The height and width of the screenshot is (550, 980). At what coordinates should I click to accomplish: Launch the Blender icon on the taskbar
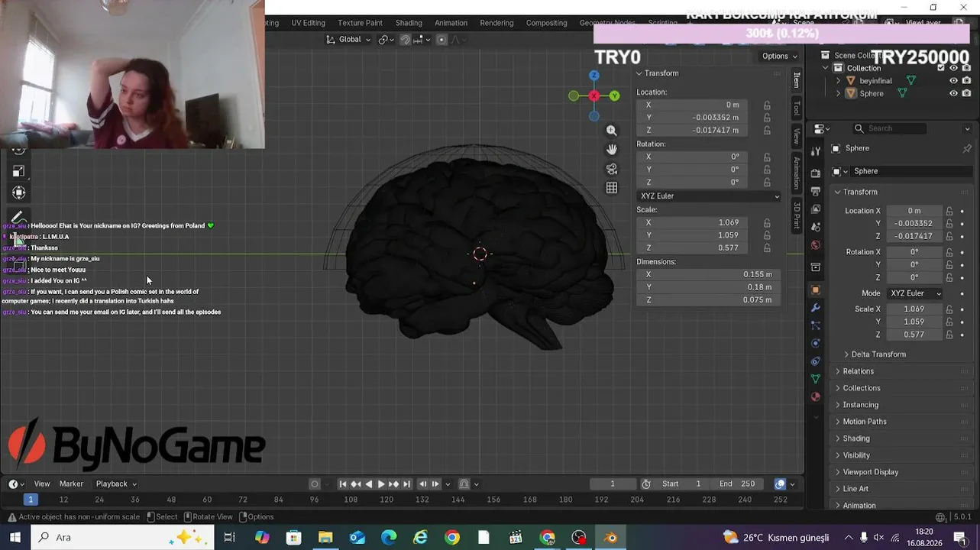pyautogui.click(x=610, y=538)
